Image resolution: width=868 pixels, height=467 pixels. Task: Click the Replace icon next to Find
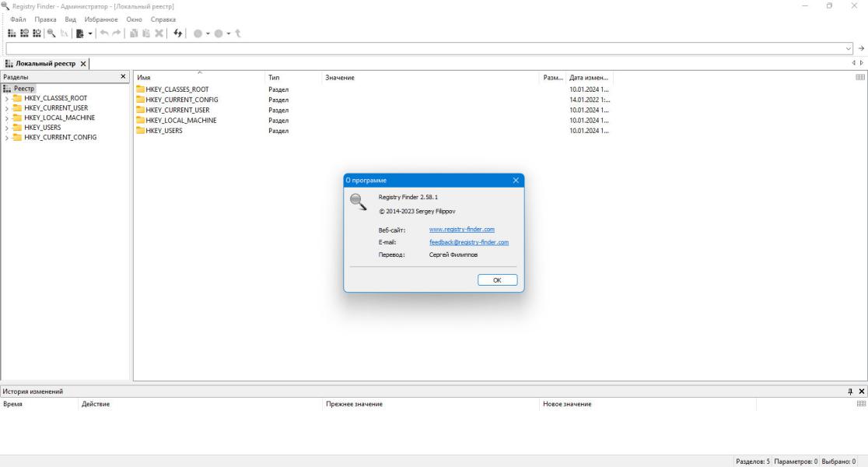pos(65,33)
